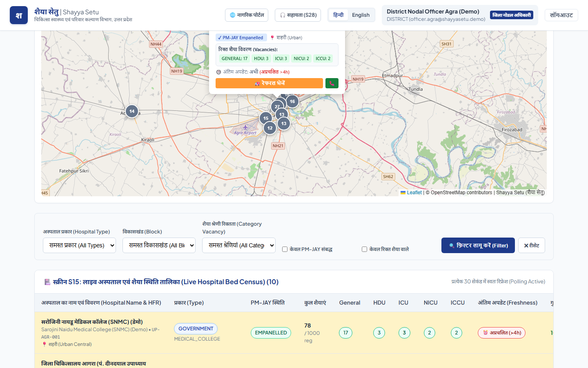The height and width of the screenshot is (368, 588).
Task: Switch language to English tab
Action: (361, 15)
